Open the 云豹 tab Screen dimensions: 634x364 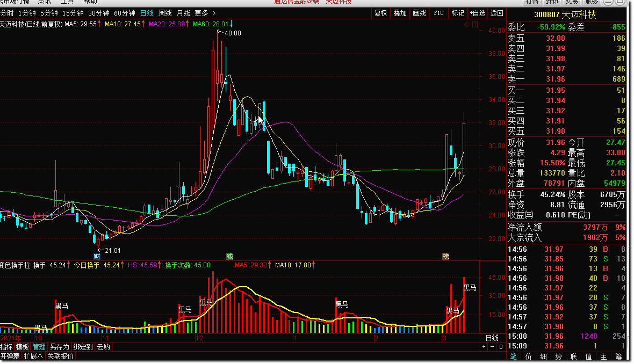104,347
